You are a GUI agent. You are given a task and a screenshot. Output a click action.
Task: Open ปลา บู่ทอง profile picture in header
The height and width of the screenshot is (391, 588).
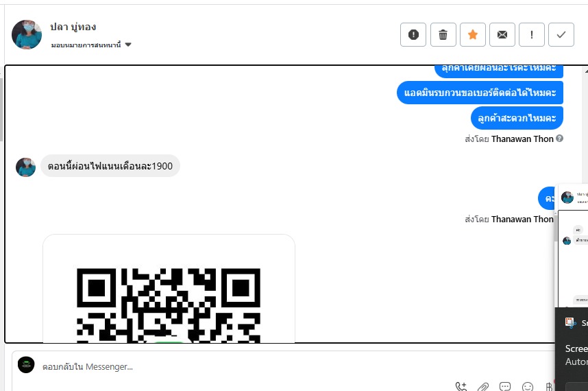(x=27, y=34)
